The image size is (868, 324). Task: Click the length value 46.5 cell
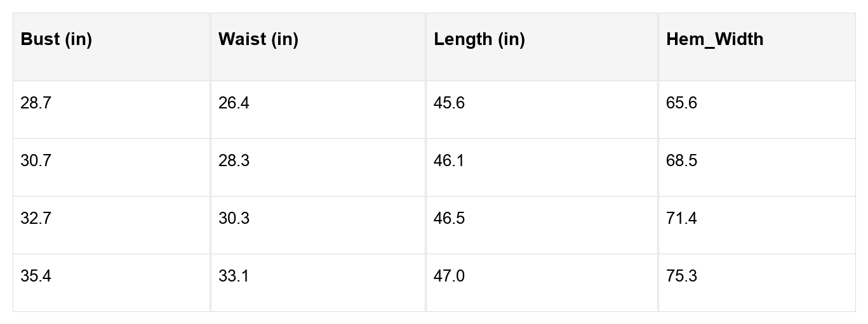pos(449,219)
